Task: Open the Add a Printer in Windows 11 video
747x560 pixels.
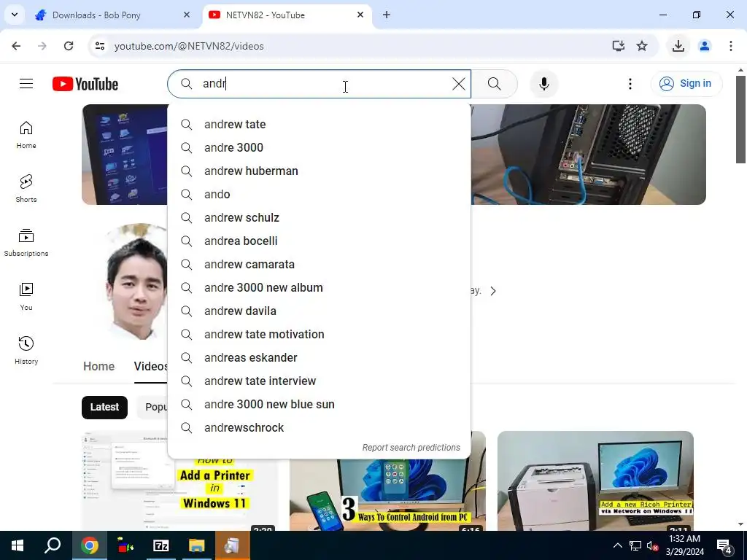Action: click(179, 494)
